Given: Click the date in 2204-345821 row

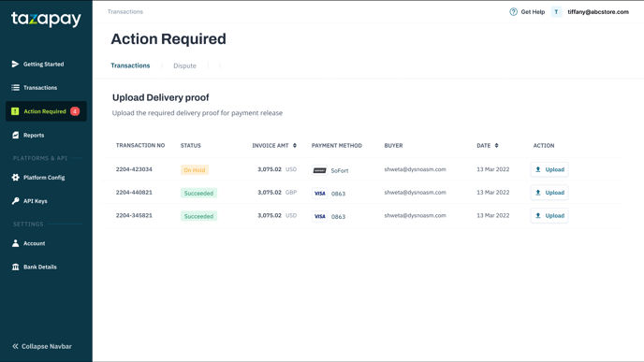Looking at the screenshot, I should pyautogui.click(x=493, y=215).
